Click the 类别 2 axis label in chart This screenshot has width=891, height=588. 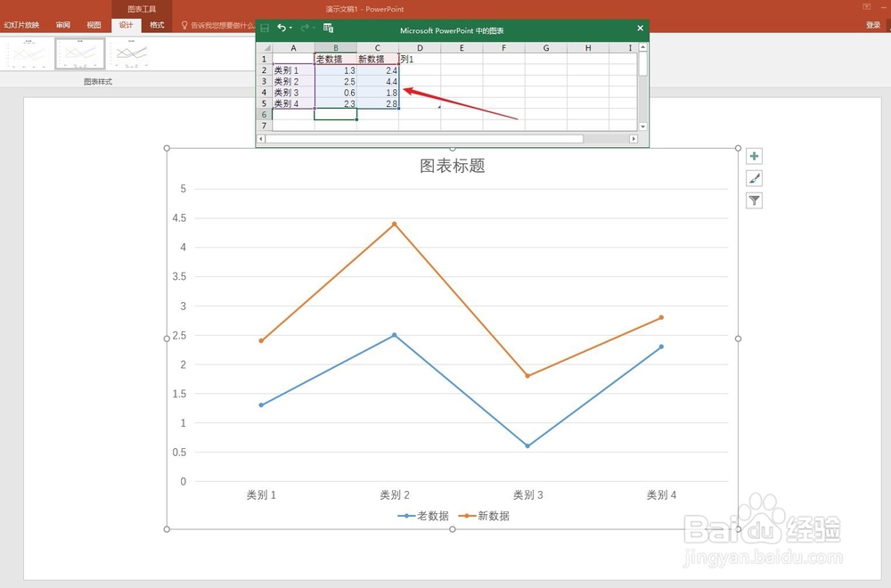(395, 494)
